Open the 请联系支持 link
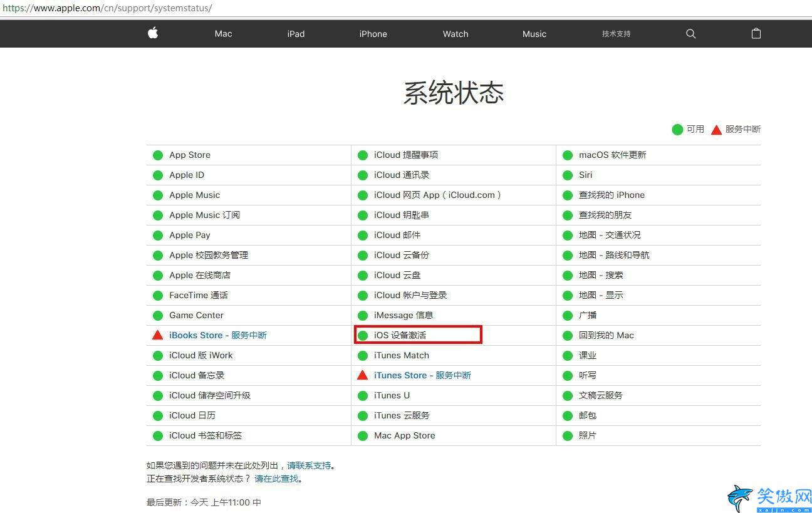This screenshot has width=812, height=513. click(x=309, y=465)
